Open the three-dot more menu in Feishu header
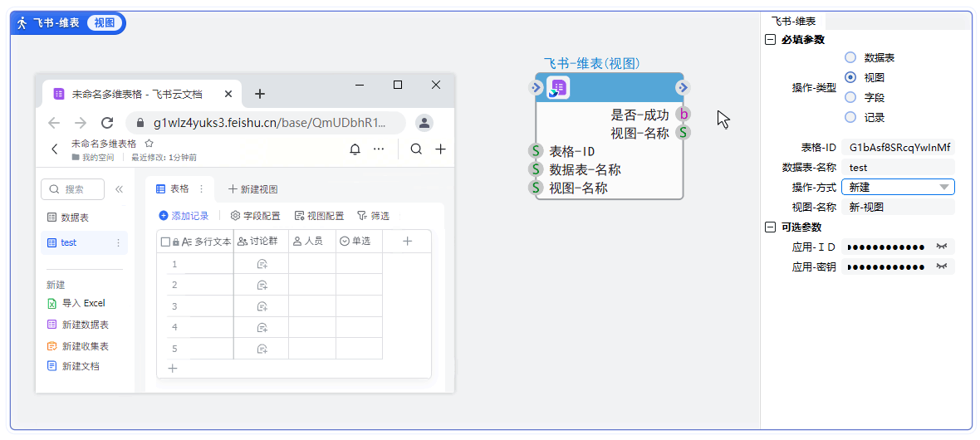Screen dimensions: 980x440 pyautogui.click(x=379, y=149)
